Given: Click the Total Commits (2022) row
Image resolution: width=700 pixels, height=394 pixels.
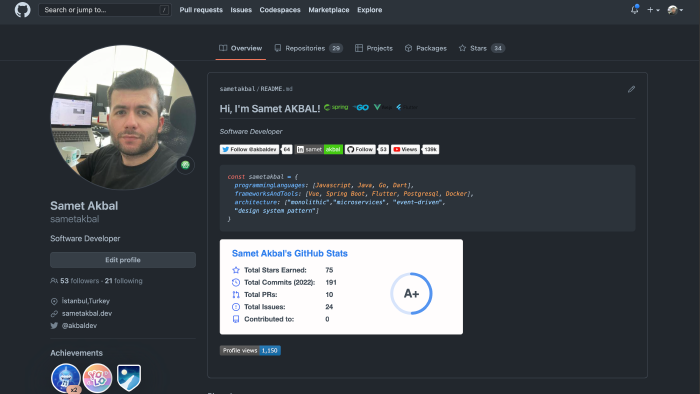Looking at the screenshot, I should [x=284, y=282].
